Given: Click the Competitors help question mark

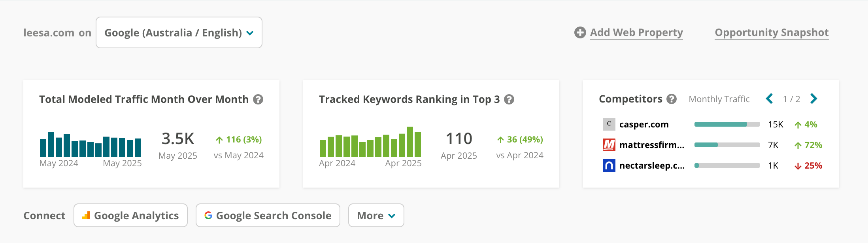Looking at the screenshot, I should point(672,99).
